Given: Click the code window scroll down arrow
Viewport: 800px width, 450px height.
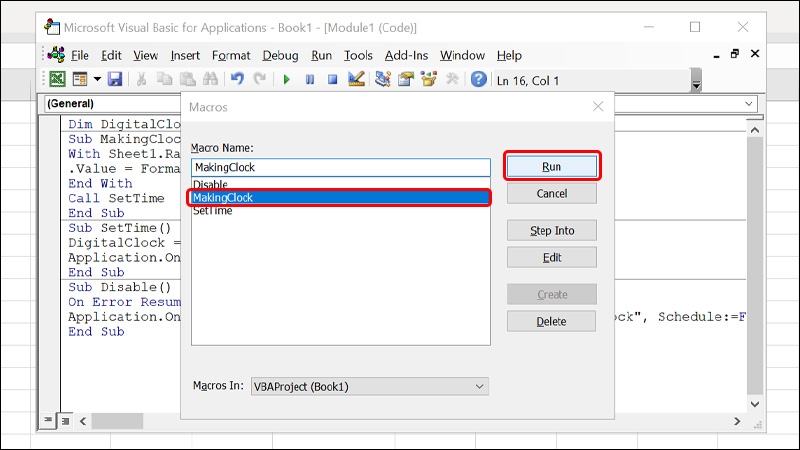Looking at the screenshot, I should pyautogui.click(x=755, y=404).
